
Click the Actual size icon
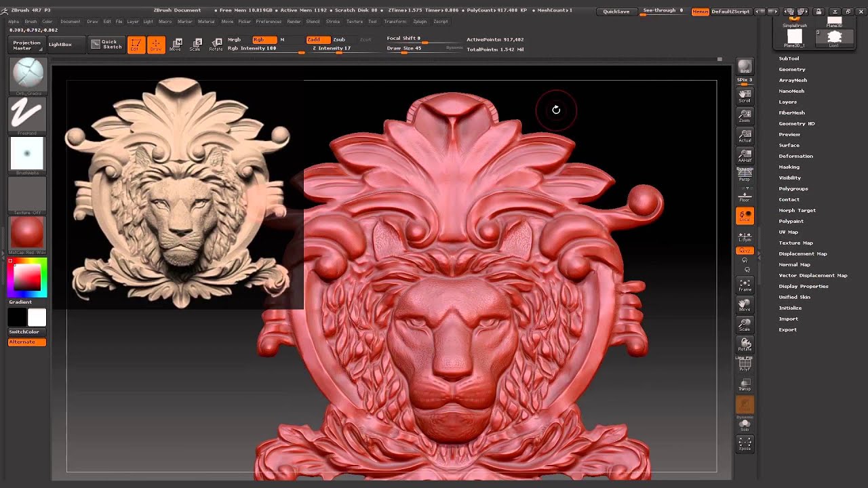coord(745,136)
